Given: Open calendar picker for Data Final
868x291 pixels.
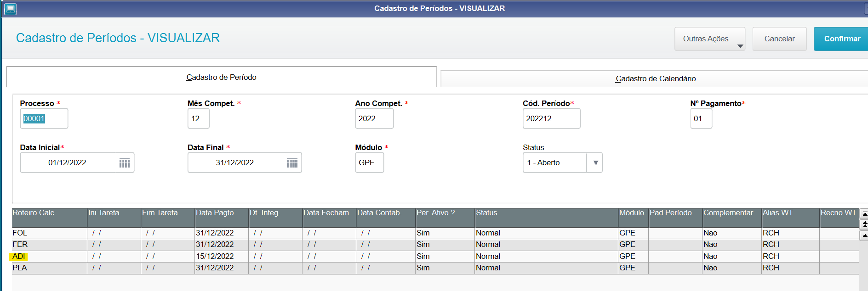Looking at the screenshot, I should pos(292,163).
